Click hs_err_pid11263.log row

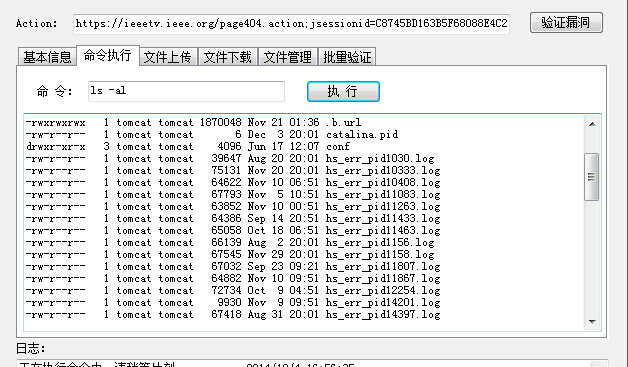(x=233, y=206)
